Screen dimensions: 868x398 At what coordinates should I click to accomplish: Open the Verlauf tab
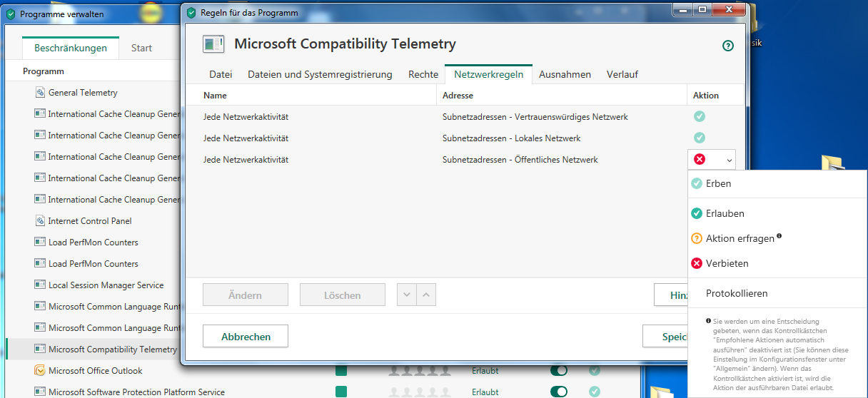click(x=622, y=74)
